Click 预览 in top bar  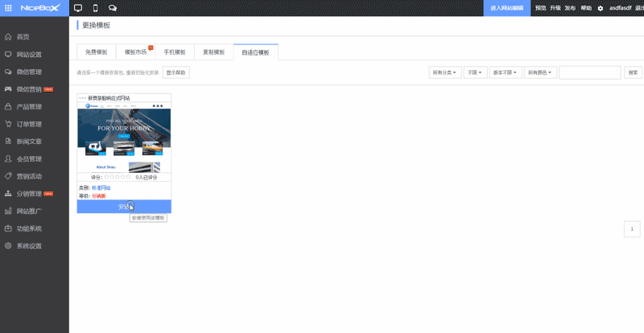540,8
